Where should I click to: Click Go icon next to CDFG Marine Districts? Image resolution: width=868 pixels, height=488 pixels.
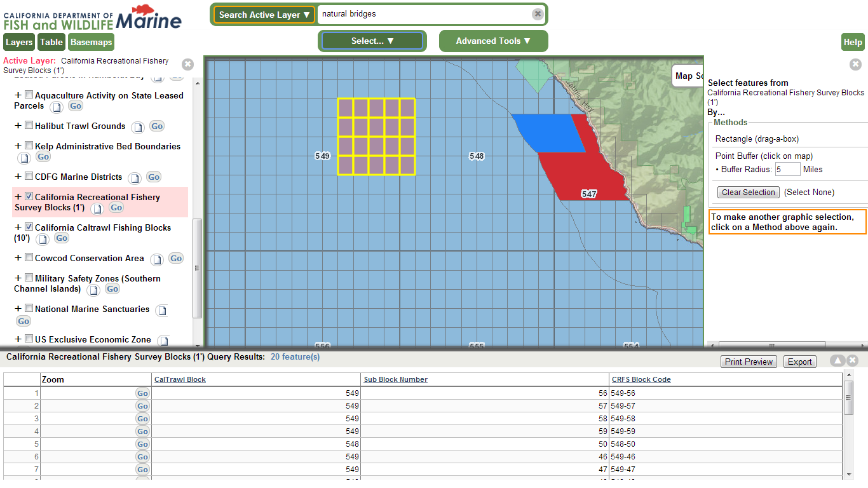tap(154, 177)
